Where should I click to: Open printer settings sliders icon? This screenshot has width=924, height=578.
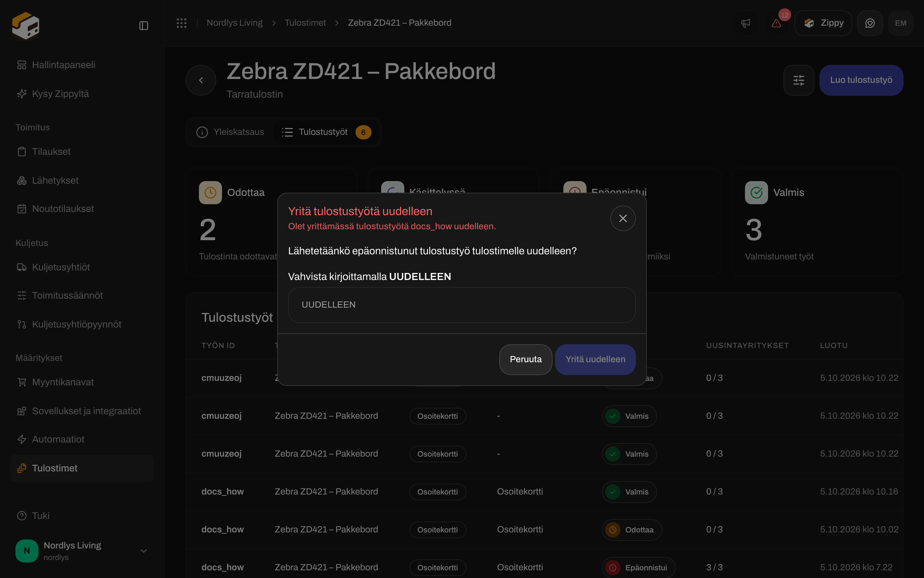[798, 80]
